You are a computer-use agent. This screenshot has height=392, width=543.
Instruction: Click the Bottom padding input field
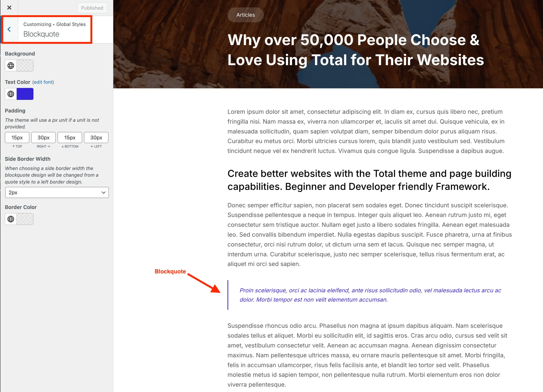point(70,138)
